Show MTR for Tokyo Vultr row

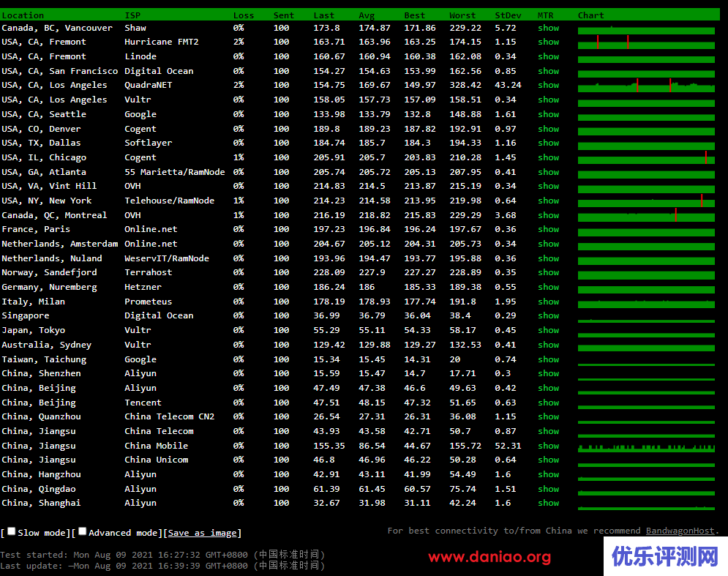pyautogui.click(x=548, y=330)
